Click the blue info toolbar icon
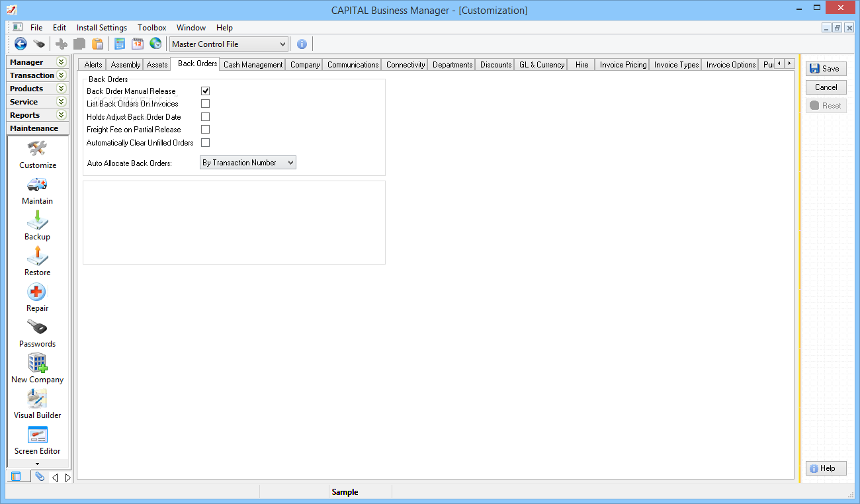Screen dimensions: 860x504 (x=302, y=44)
